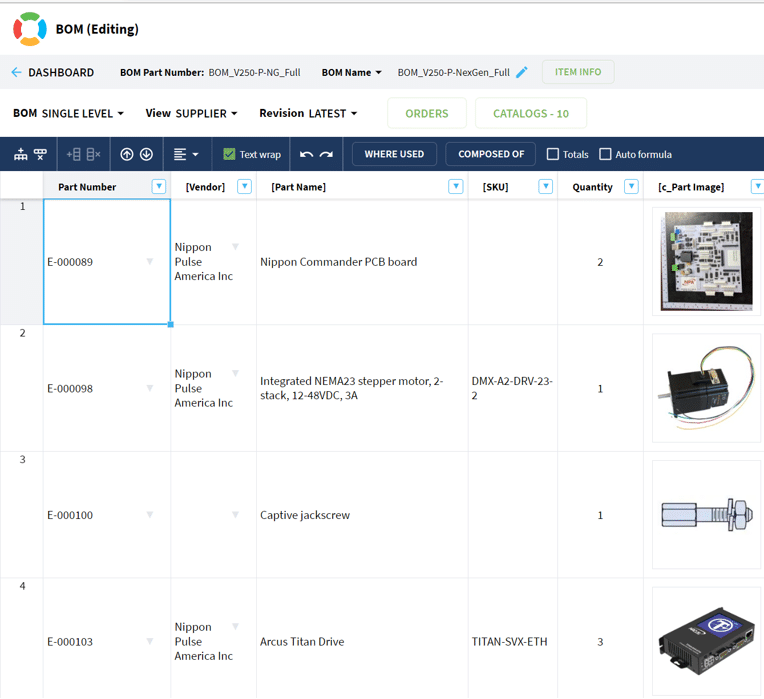
Task: Expand vendor dropdown arrow in row 1
Action: click(235, 247)
